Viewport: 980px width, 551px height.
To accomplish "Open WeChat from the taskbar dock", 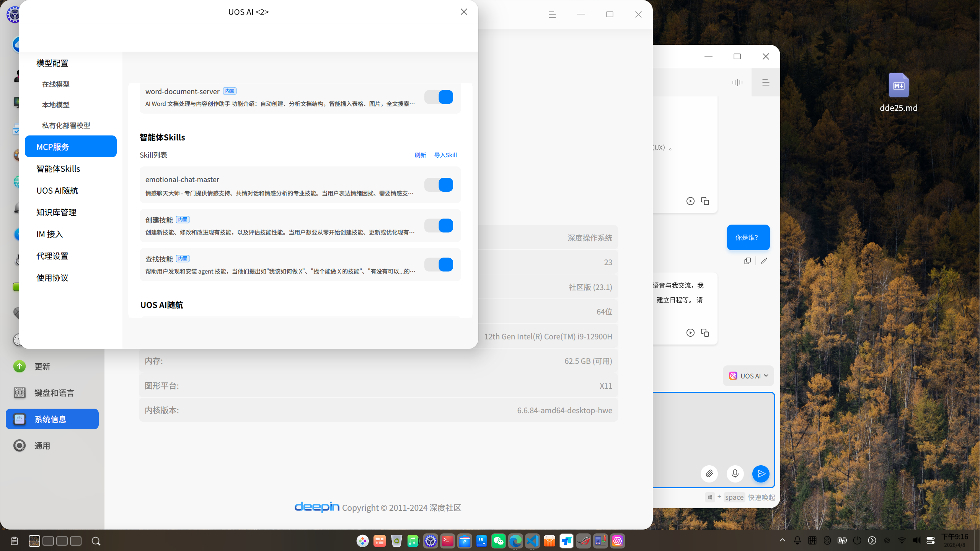I will (498, 541).
